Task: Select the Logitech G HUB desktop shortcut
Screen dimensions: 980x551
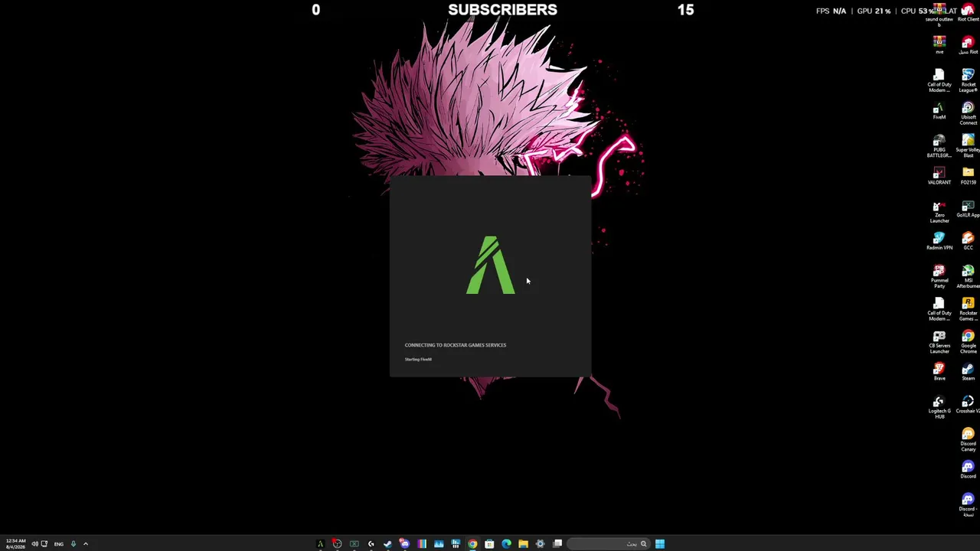Action: coord(939,408)
